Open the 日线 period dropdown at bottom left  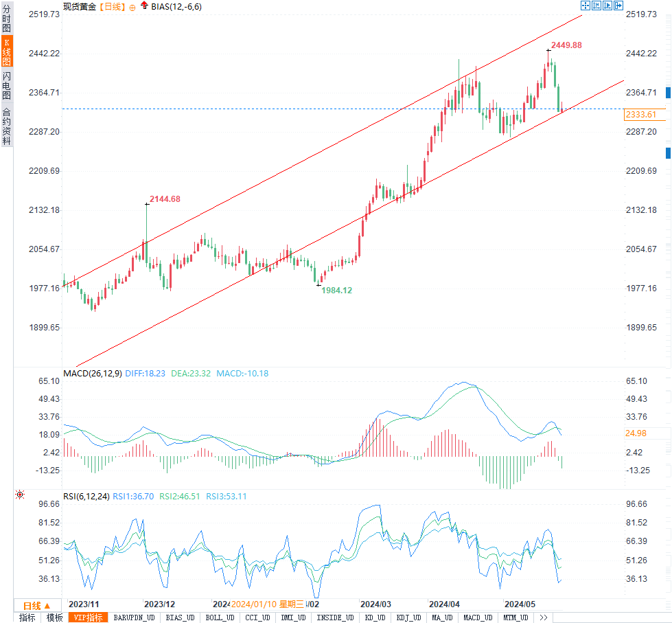[x=36, y=605]
